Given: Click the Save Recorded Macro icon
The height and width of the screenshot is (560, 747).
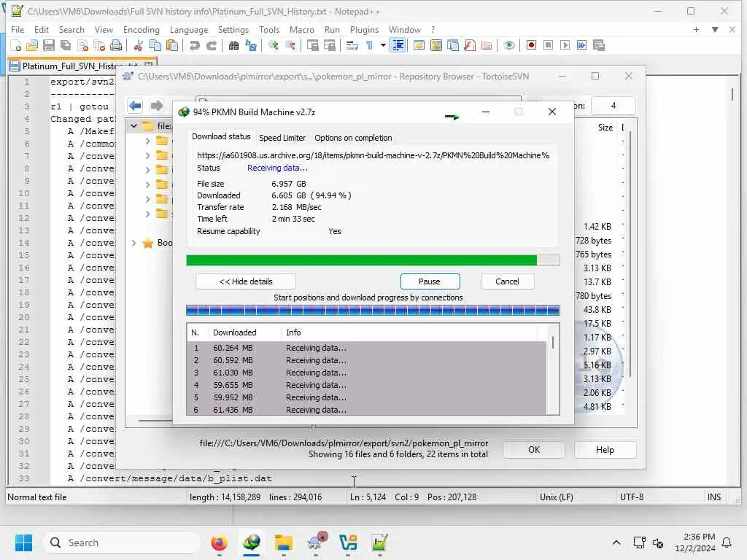Looking at the screenshot, I should tap(599, 46).
